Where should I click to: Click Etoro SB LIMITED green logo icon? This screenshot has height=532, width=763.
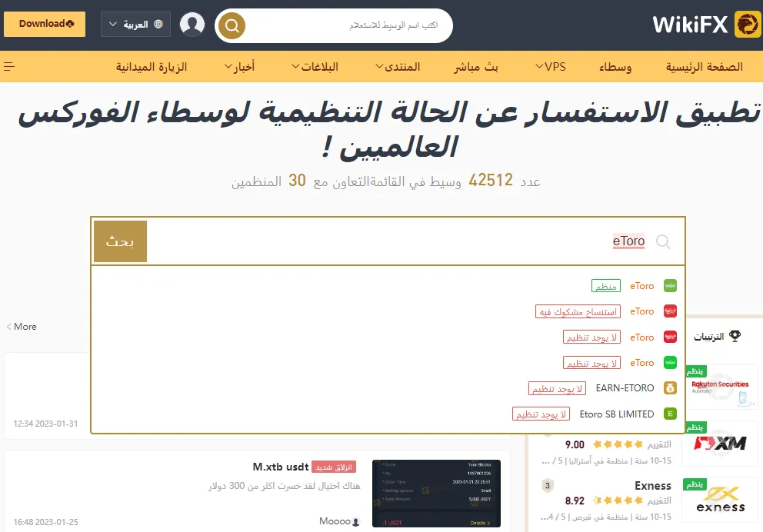click(x=670, y=414)
